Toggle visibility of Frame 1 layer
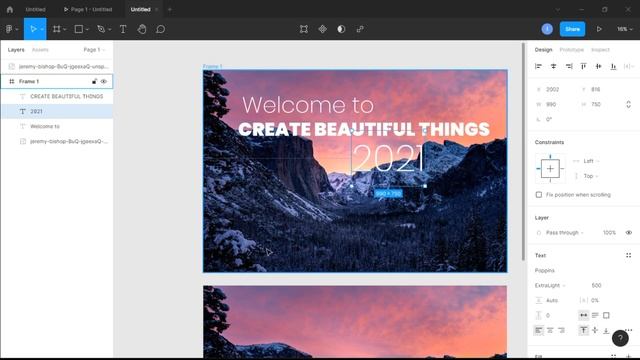640x360 pixels. coord(104,82)
